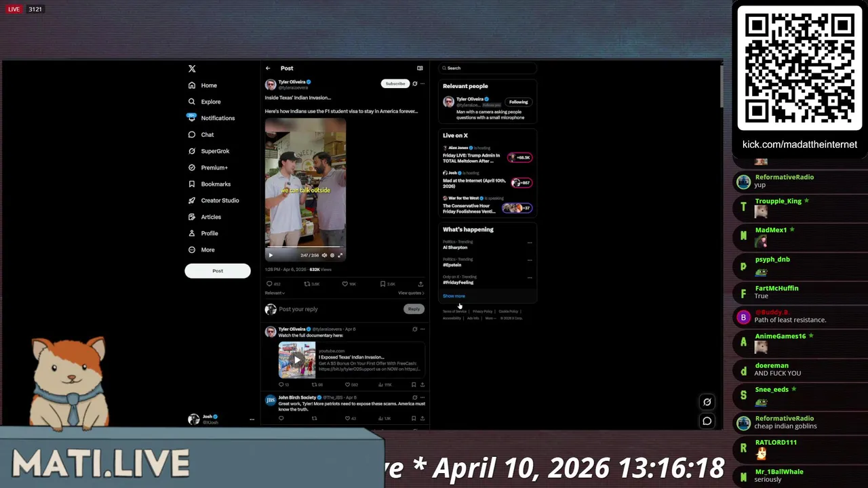Click ReformativeRadio's 'yup' chat message

tap(759, 185)
